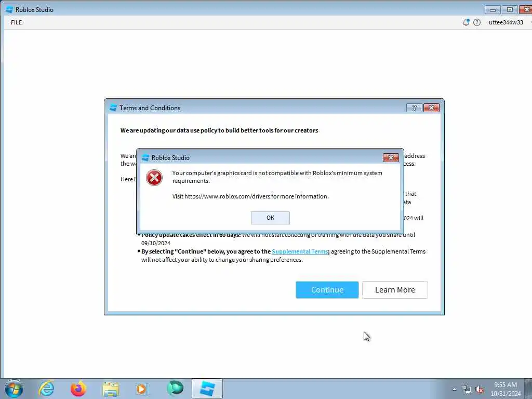
Task: Click the taskbar clock showing 9:55 AM
Action: point(506,389)
